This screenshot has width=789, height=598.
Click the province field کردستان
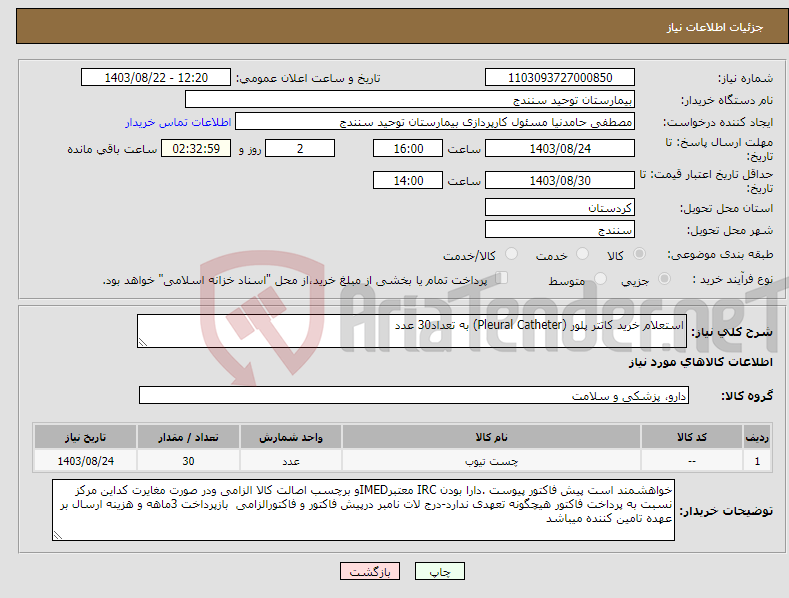point(560,207)
